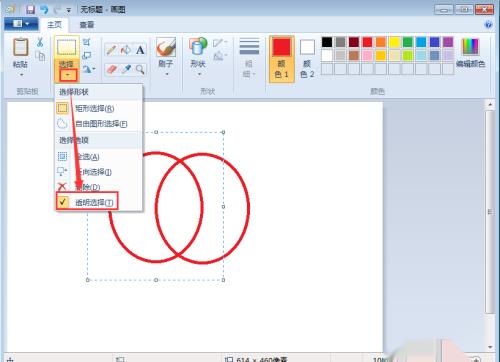Pick the pink color swatch in second row
The height and width of the screenshot is (362, 500).
pyautogui.click(x=367, y=55)
